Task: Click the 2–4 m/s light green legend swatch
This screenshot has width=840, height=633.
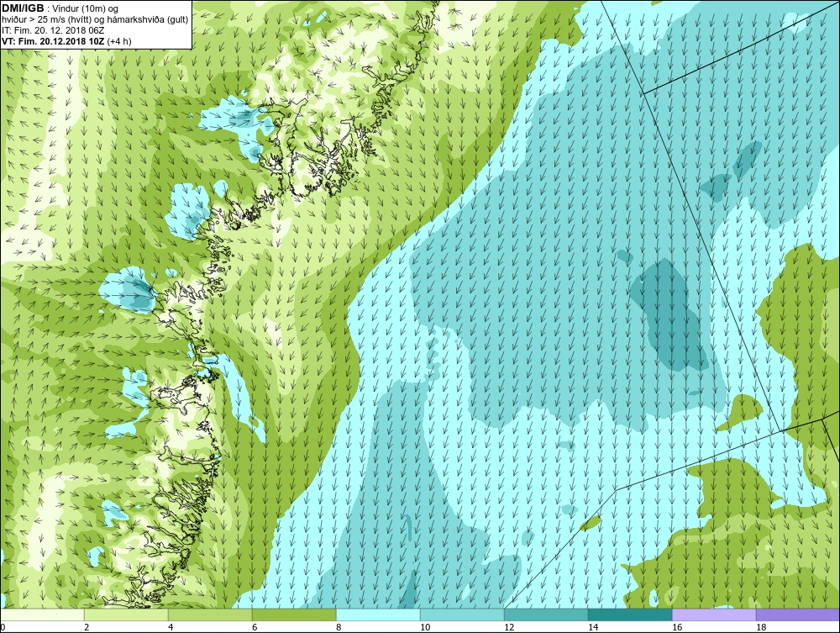Action: pyautogui.click(x=126, y=615)
